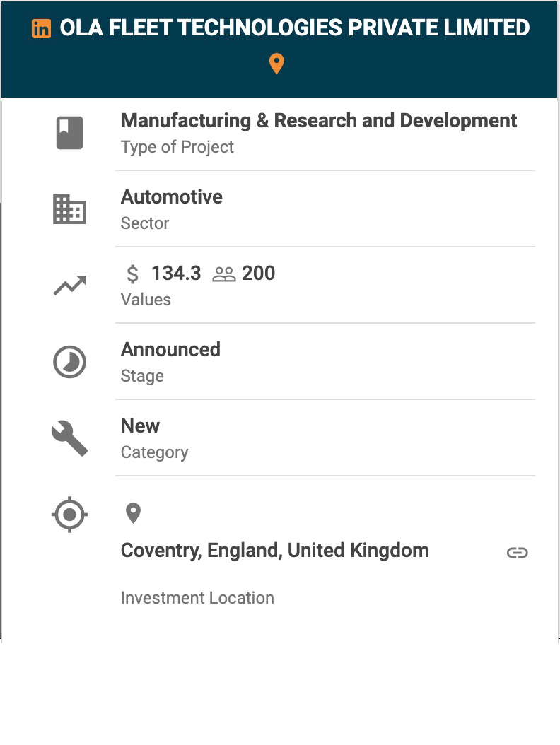The image size is (560, 745).
Task: Open the chain link icon beside Coventry
Action: point(518,553)
